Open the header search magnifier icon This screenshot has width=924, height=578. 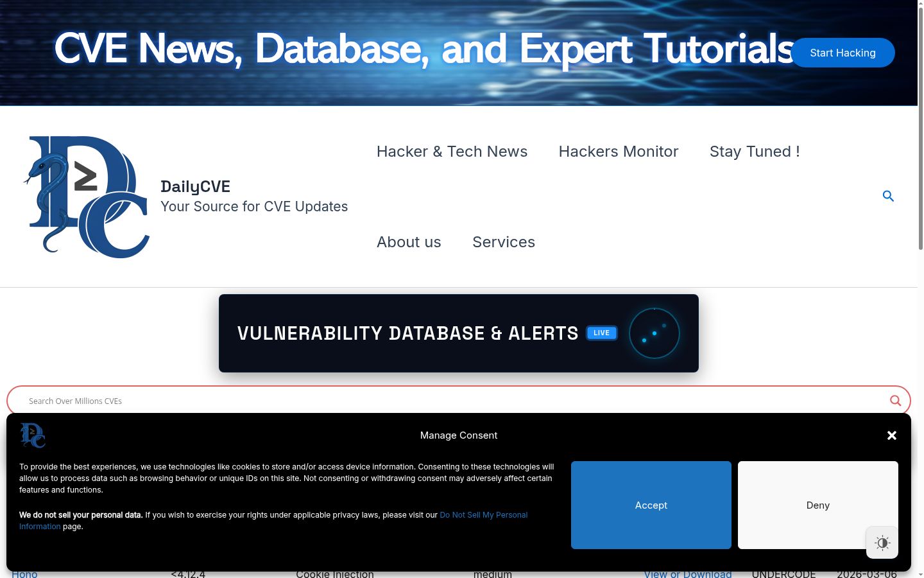pos(888,196)
